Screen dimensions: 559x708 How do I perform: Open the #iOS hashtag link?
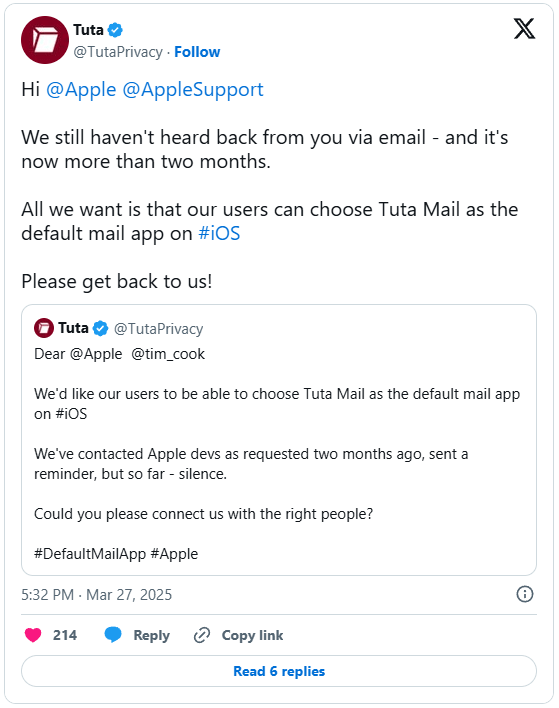coord(219,233)
